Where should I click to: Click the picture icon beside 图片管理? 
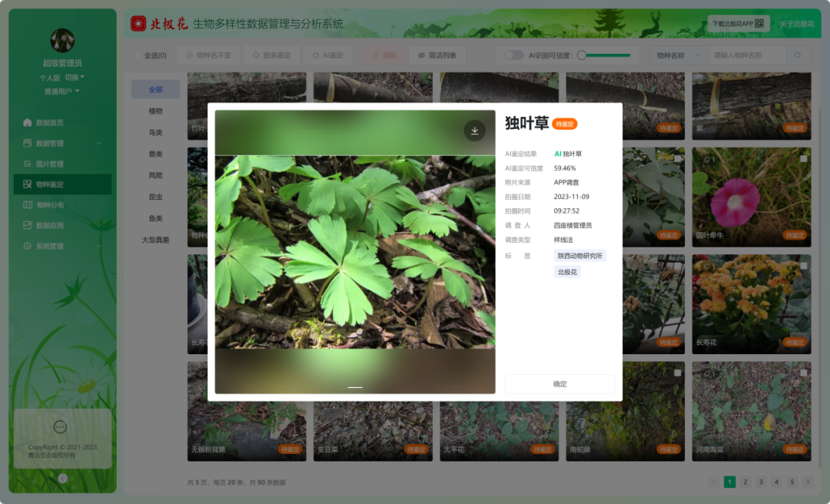click(28, 164)
